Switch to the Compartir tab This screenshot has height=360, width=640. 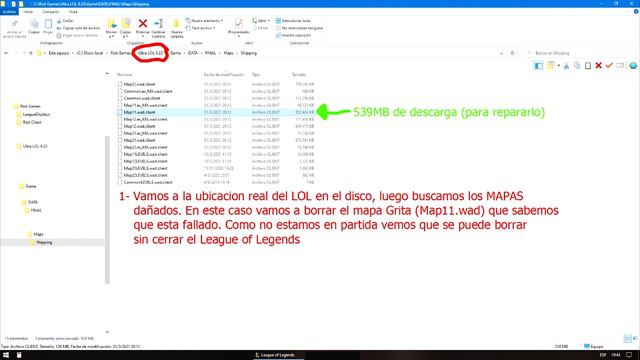(x=51, y=12)
